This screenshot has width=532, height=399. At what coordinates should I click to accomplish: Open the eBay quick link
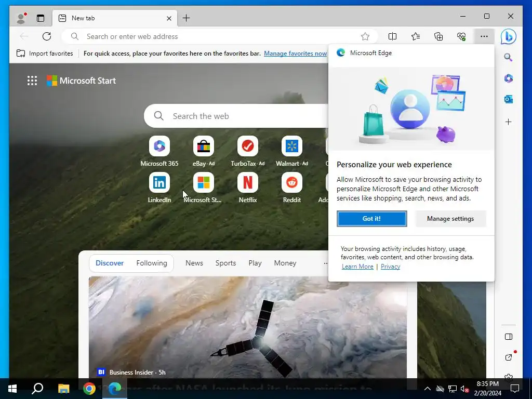point(204,151)
